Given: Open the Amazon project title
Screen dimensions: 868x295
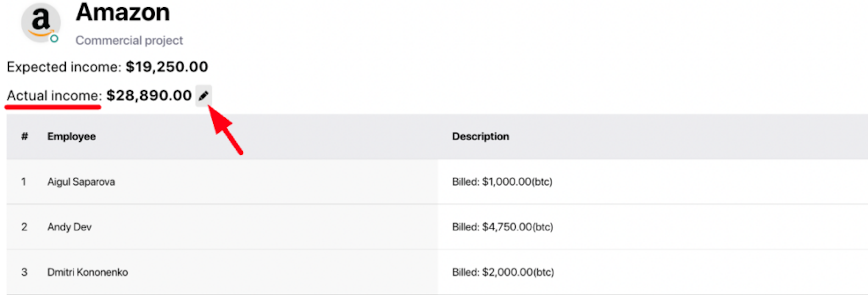Looking at the screenshot, I should 123,12.
